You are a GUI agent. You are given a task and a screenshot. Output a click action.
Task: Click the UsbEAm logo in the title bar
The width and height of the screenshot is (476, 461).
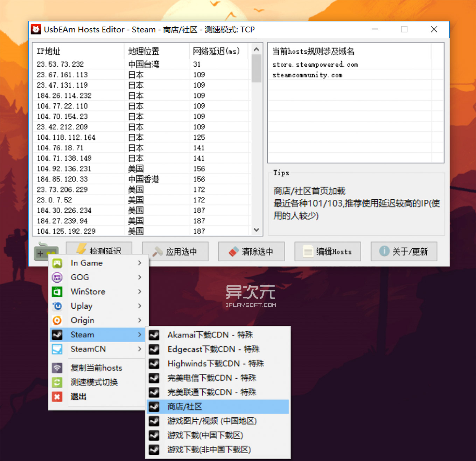pos(36,29)
